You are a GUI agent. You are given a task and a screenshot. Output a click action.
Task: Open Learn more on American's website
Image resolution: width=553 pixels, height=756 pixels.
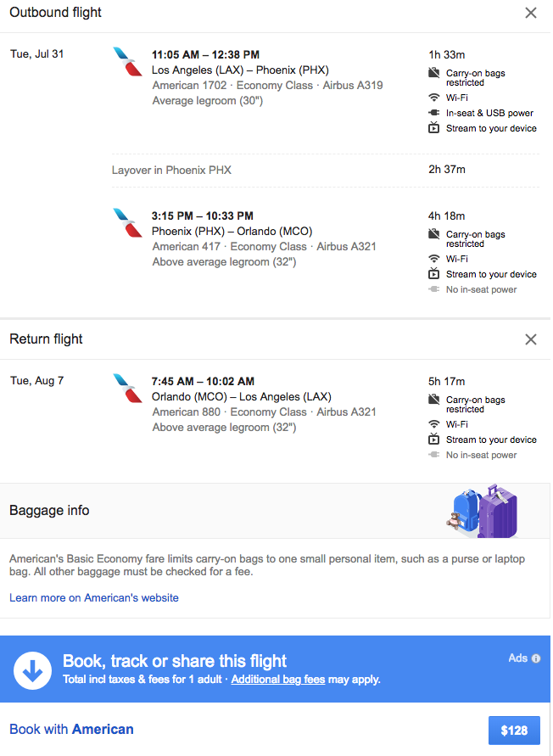(94, 597)
